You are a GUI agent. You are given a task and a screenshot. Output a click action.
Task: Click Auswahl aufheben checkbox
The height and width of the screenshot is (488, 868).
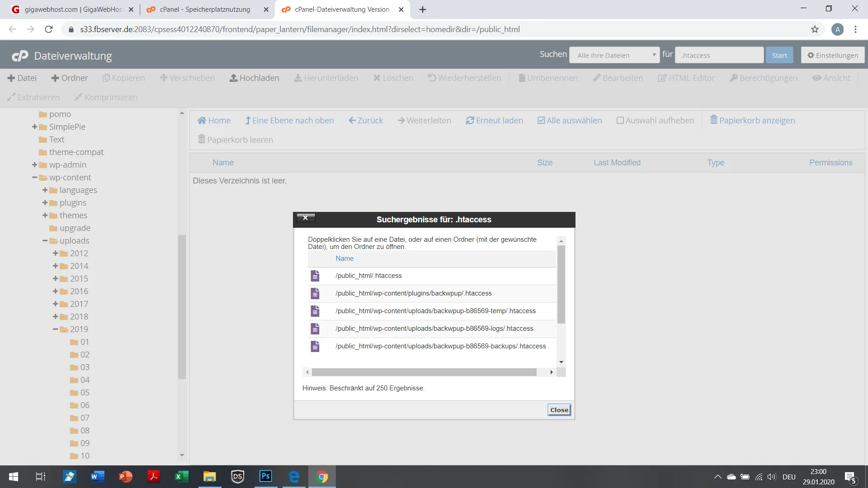coord(620,120)
